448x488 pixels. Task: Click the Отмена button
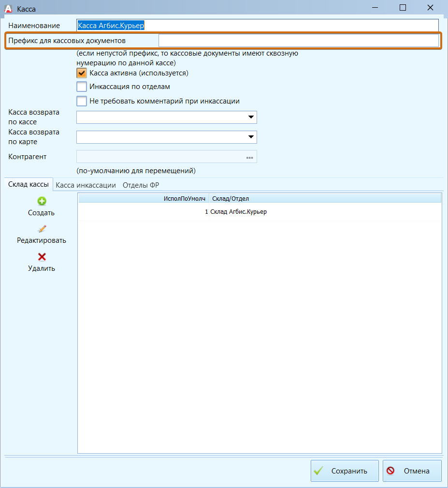[x=412, y=471]
